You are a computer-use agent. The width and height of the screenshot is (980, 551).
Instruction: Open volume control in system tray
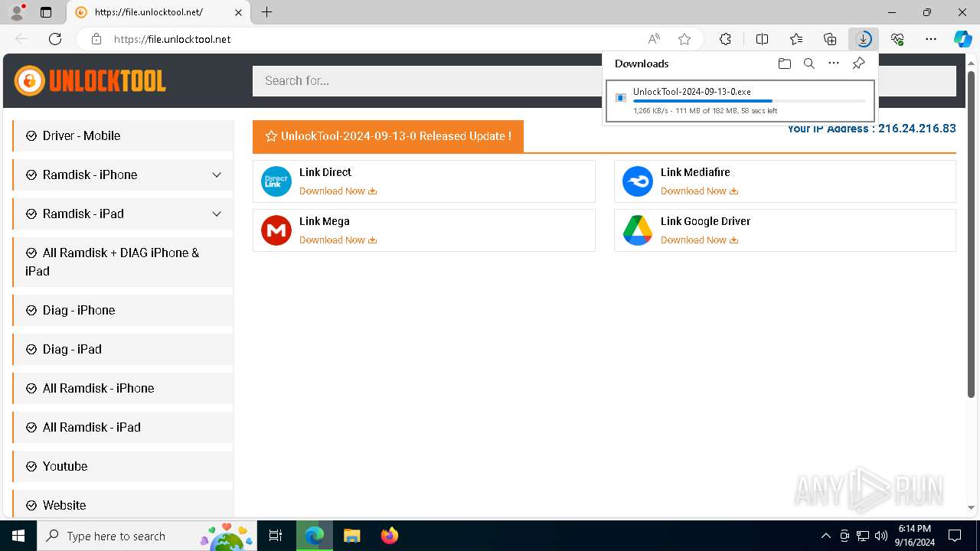[881, 536]
